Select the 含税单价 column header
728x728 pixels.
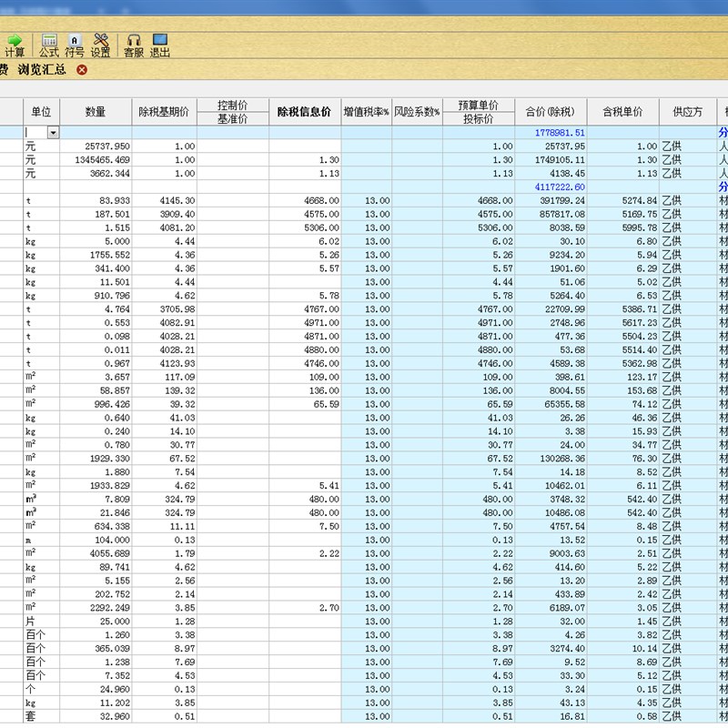tap(622, 112)
